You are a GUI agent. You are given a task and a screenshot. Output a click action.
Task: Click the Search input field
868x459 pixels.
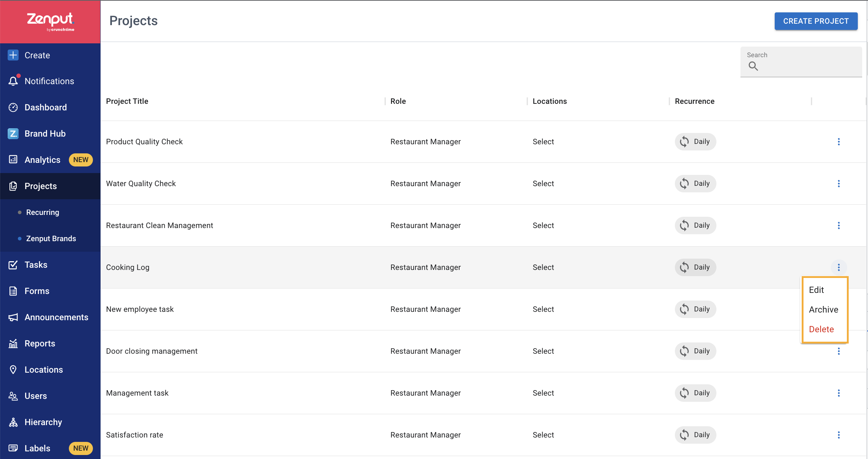point(801,62)
